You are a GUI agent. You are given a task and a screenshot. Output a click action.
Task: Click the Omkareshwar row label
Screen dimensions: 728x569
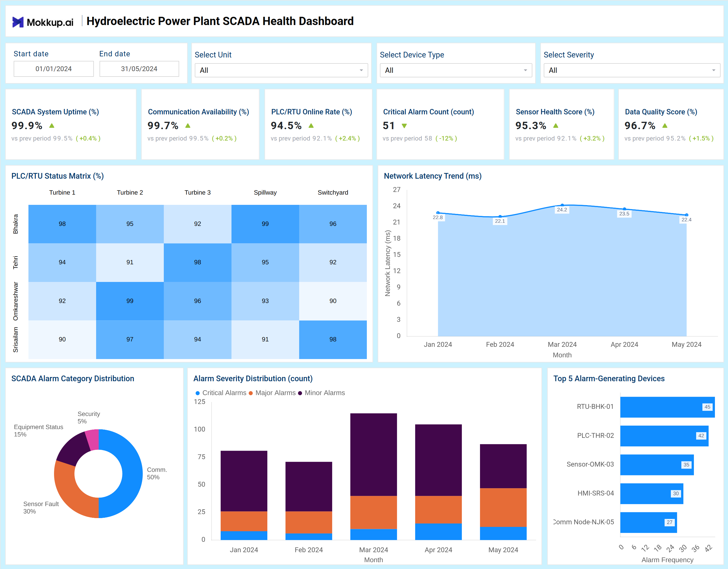click(x=16, y=301)
